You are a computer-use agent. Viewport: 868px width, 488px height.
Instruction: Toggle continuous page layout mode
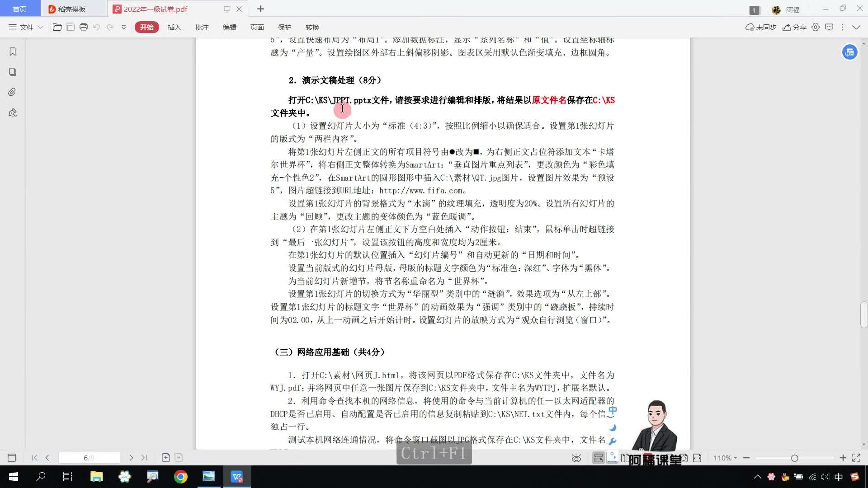point(598,458)
